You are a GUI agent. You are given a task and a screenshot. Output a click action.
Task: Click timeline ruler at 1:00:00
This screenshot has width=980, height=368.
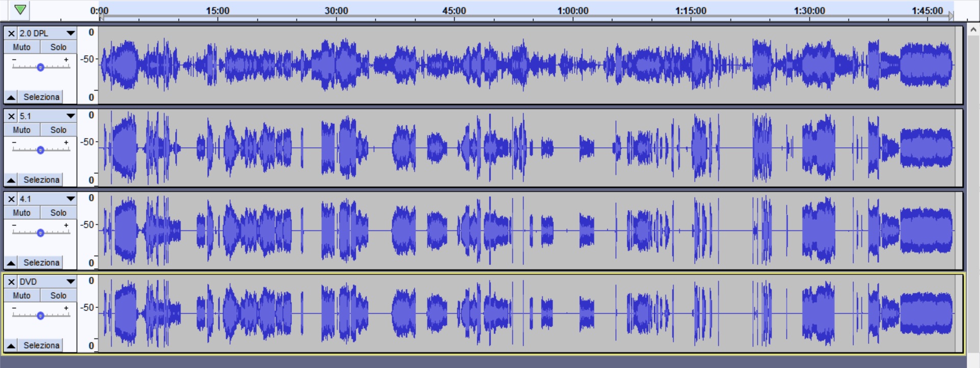573,11
